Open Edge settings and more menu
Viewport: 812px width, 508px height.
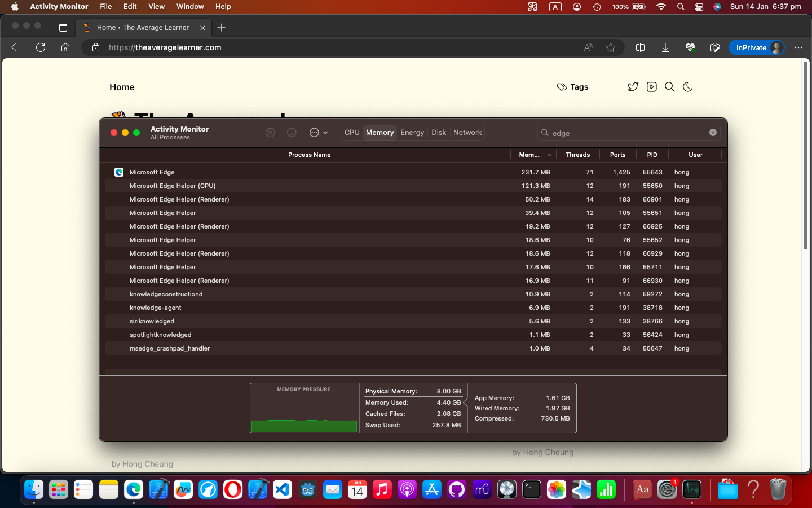click(x=798, y=47)
